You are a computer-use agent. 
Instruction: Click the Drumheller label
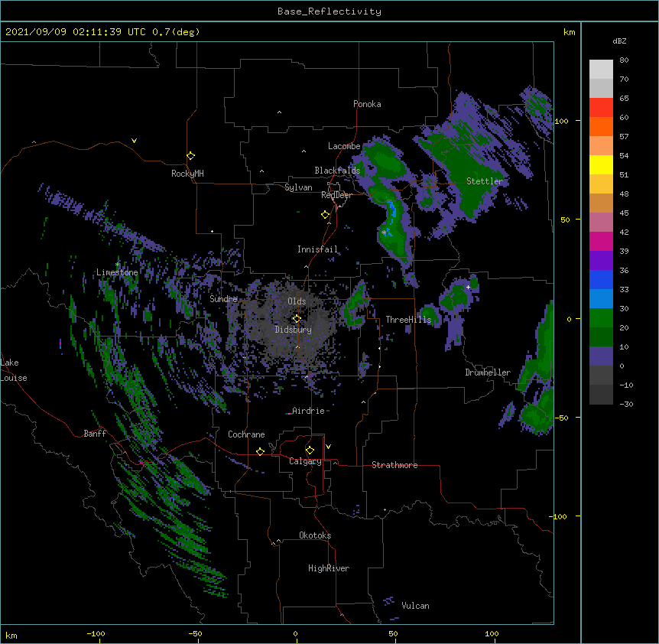[488, 372]
